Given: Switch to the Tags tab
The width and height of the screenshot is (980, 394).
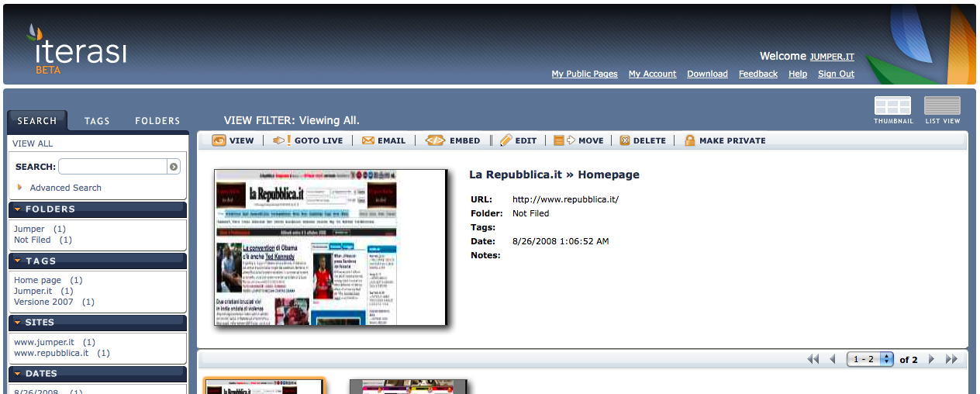Looking at the screenshot, I should (x=97, y=120).
